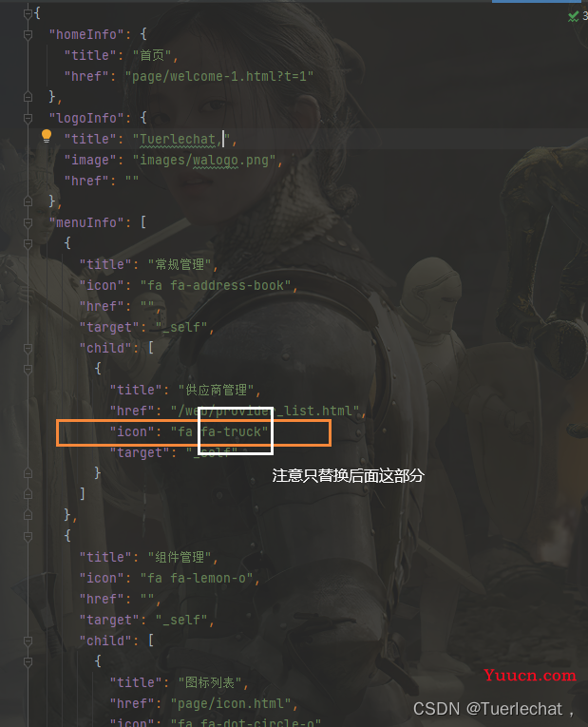This screenshot has width=588, height=727.
Task: Click the page/welcome-1.html?t=1 href value
Action: [219, 77]
